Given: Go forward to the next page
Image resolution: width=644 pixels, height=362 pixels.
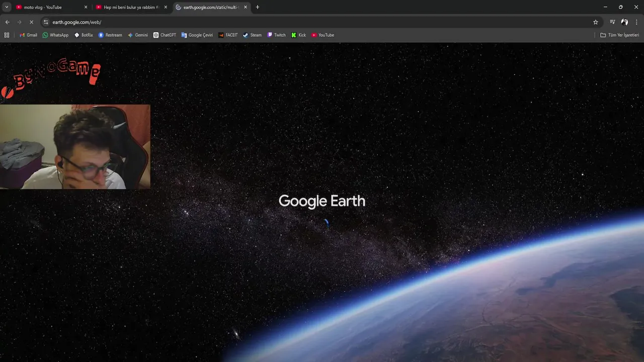Looking at the screenshot, I should [19, 22].
